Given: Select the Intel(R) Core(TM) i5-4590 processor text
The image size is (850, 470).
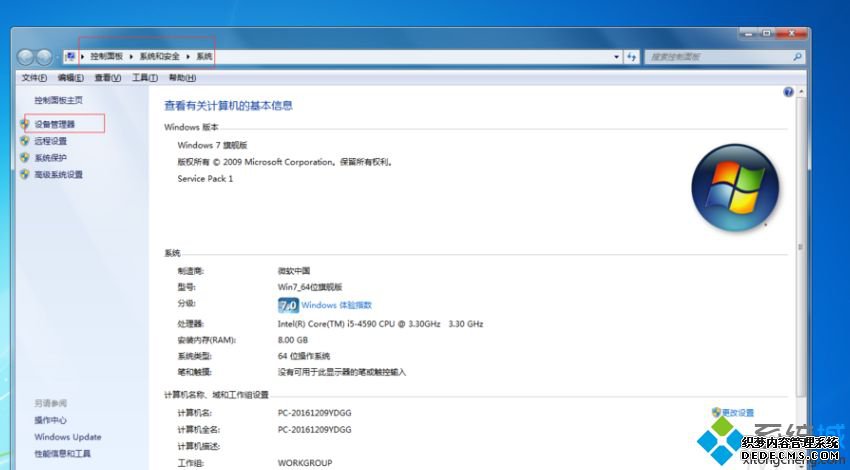Looking at the screenshot, I should (x=380, y=324).
